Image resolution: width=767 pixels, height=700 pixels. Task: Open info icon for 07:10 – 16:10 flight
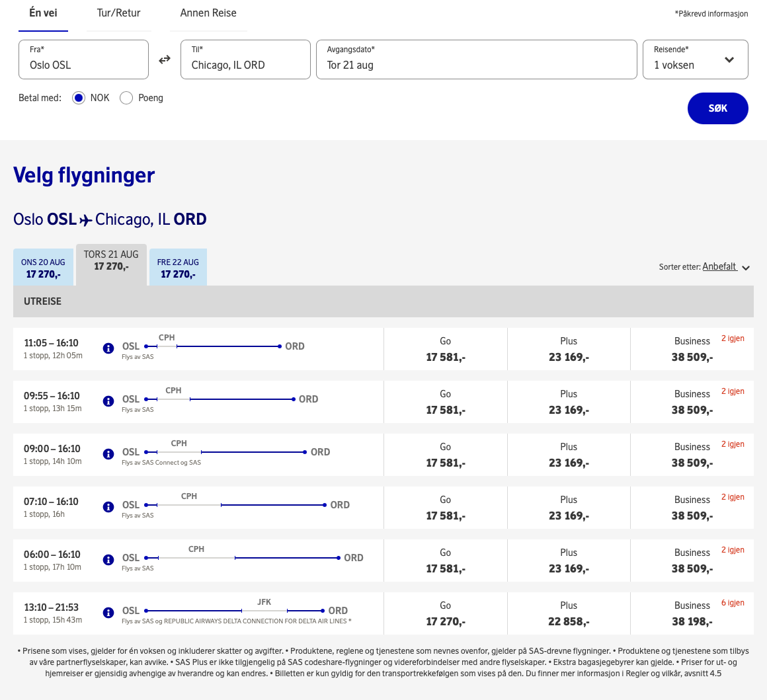[x=108, y=507]
